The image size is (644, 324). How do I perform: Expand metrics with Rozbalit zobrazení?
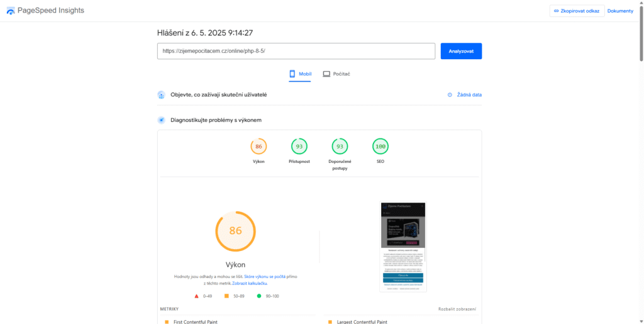coord(457,309)
